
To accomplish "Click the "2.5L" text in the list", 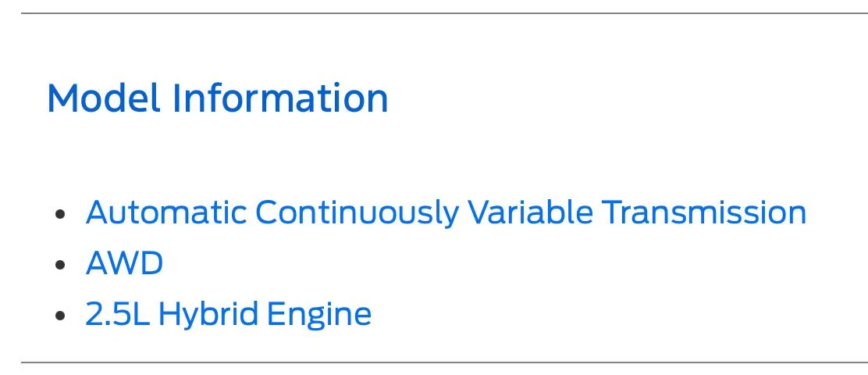I will tap(118, 314).
